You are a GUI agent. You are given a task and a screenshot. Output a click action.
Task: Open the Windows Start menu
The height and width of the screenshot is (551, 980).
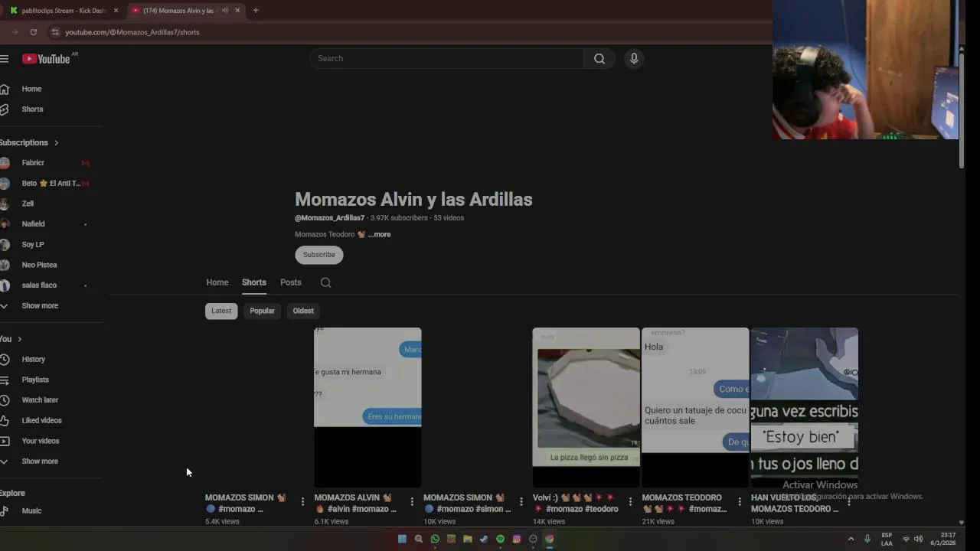tap(402, 539)
